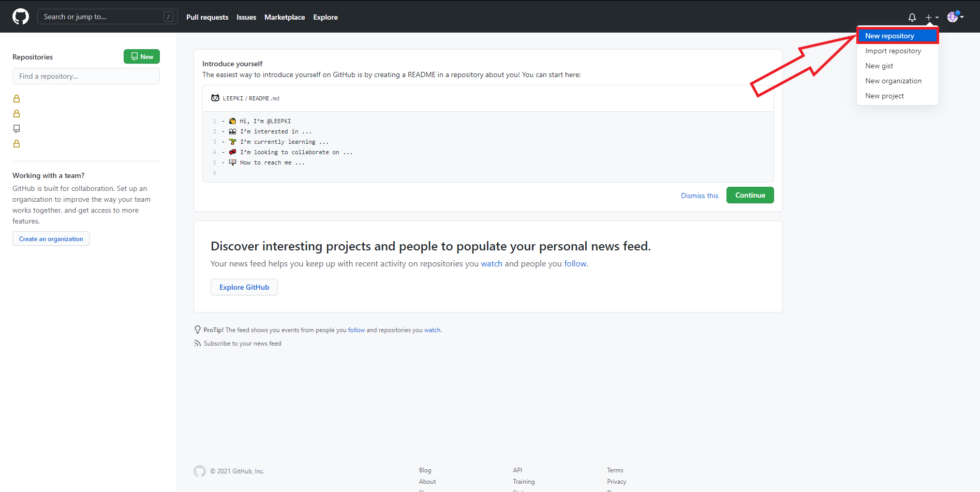Viewport: 980px width, 492px height.
Task: Click the 'Working with a team?' heading
Action: click(x=49, y=175)
